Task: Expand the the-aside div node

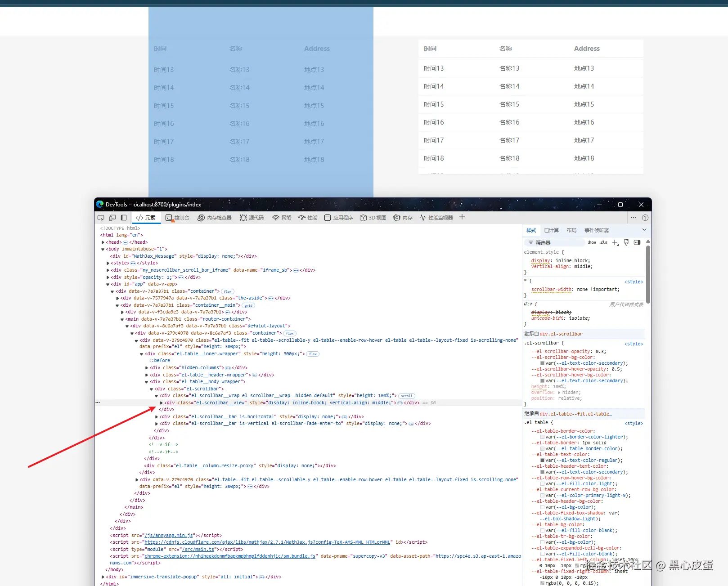Action: pos(117,298)
